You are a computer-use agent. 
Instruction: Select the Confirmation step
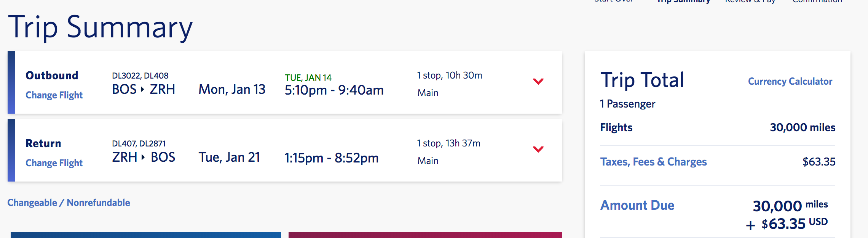(817, 2)
